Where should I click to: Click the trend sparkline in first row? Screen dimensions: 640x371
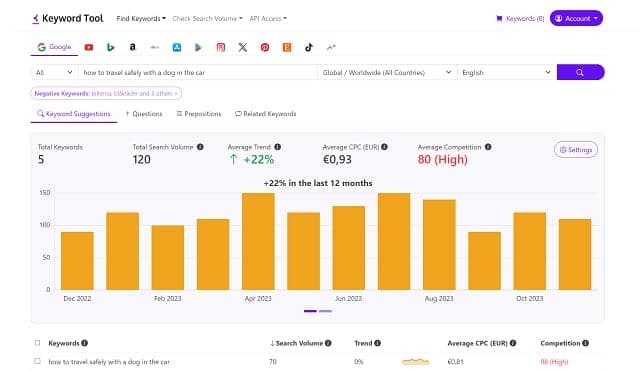(x=416, y=362)
